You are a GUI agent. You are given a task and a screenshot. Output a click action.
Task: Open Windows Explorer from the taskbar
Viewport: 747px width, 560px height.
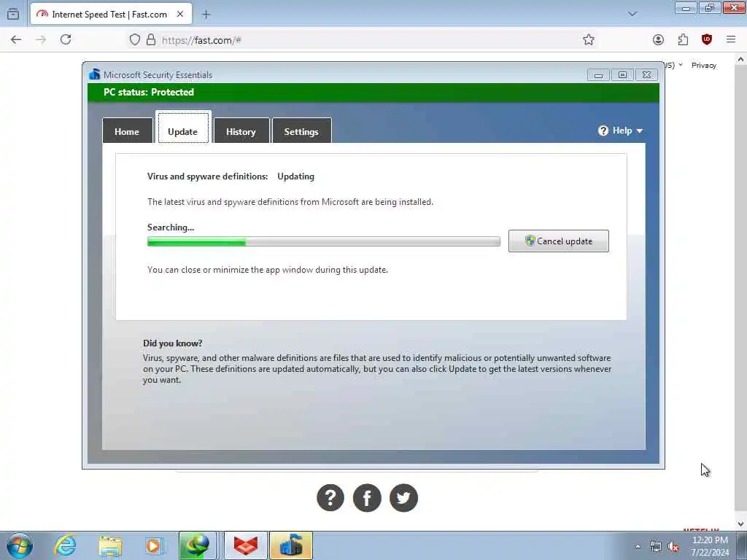point(111,545)
